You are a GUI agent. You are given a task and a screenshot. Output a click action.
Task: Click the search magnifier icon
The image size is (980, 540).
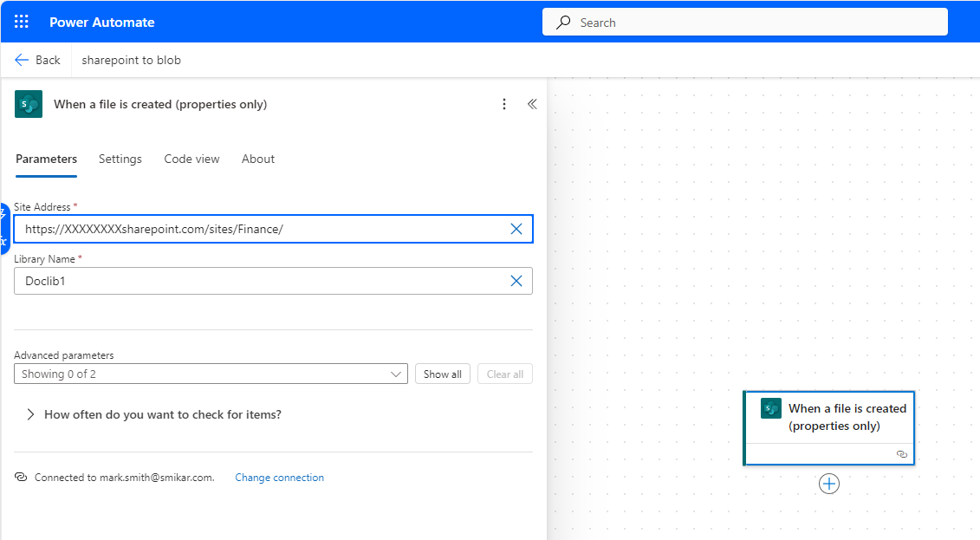[x=563, y=23]
